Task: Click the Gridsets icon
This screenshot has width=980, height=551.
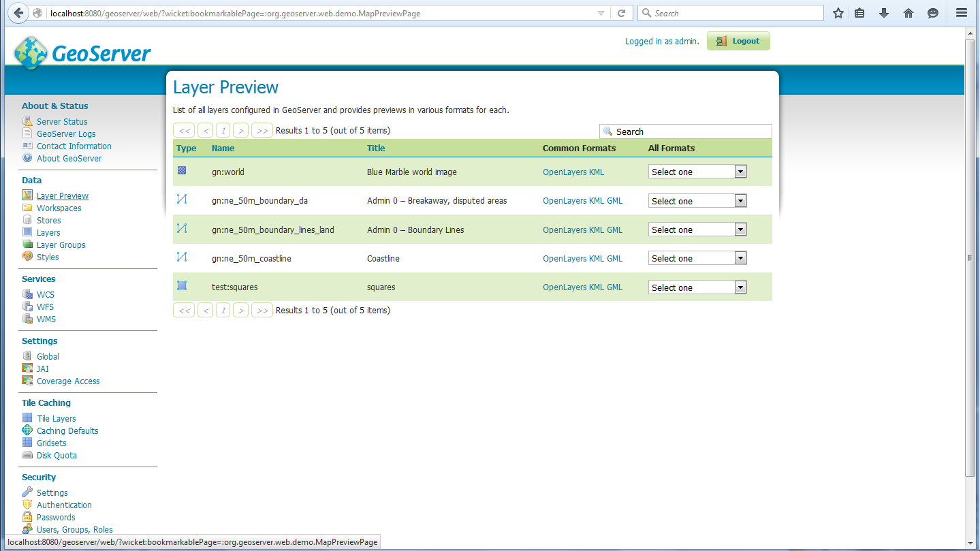Action: [27, 443]
